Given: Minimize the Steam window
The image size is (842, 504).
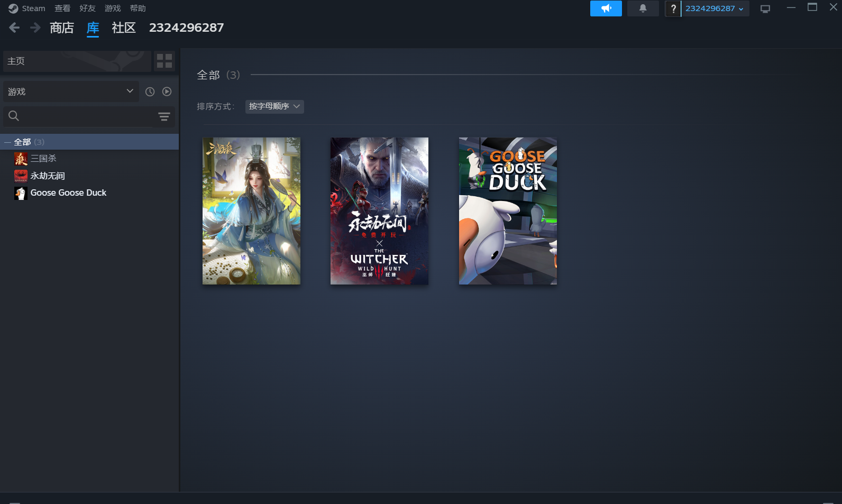Looking at the screenshot, I should [x=791, y=7].
